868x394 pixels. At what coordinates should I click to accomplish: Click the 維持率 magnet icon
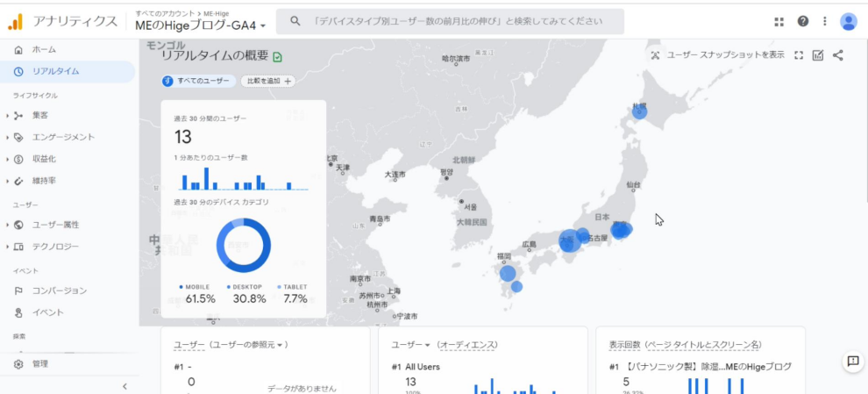(18, 181)
